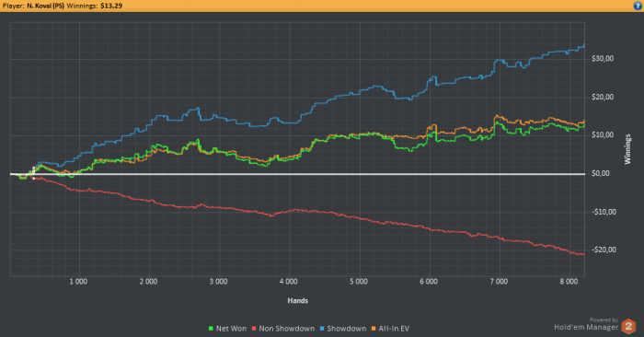Toggle the All-In EV legend entry
This screenshot has width=644, height=337.
[x=390, y=329]
